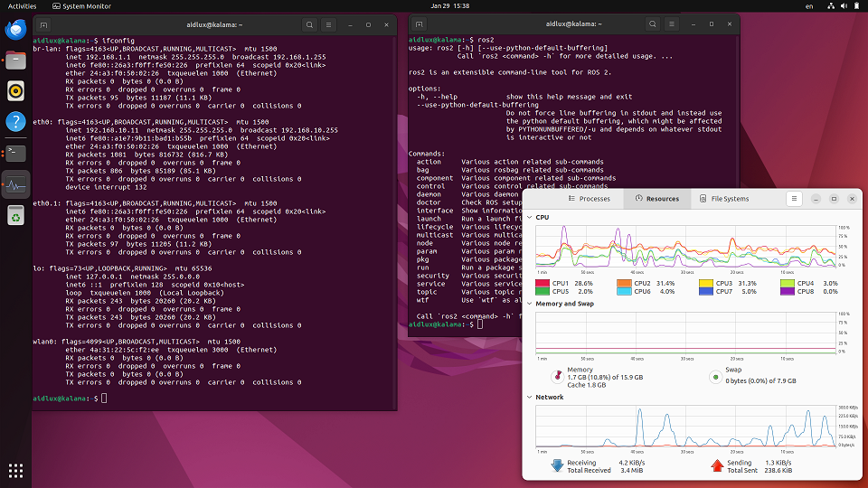Collapse the Memory and Swap section

click(x=530, y=304)
